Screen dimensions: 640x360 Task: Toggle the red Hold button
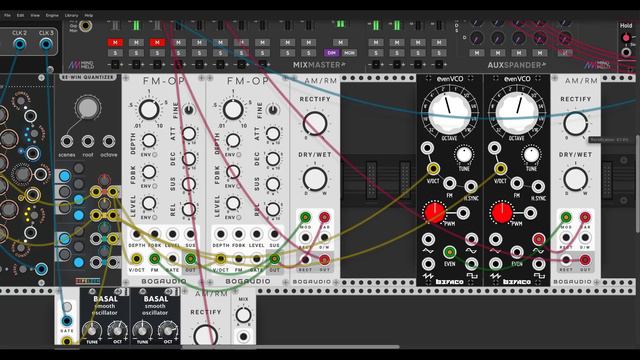[626, 38]
